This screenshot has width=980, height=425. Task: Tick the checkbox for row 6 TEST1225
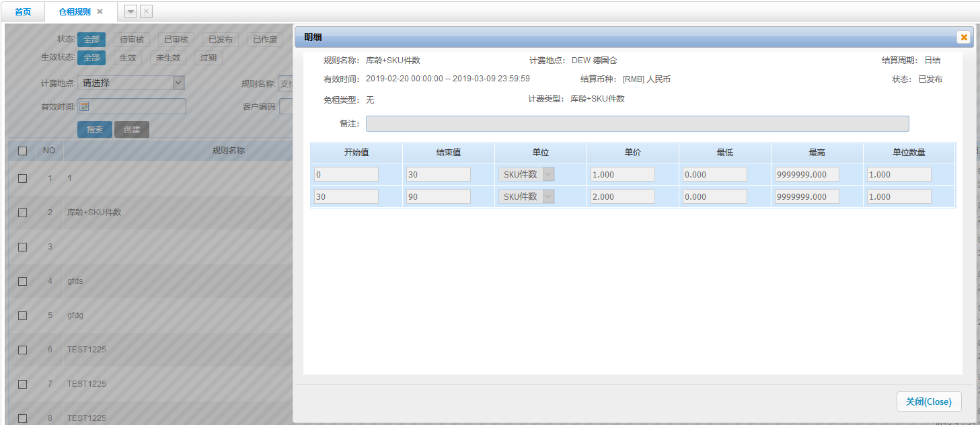pyautogui.click(x=22, y=350)
